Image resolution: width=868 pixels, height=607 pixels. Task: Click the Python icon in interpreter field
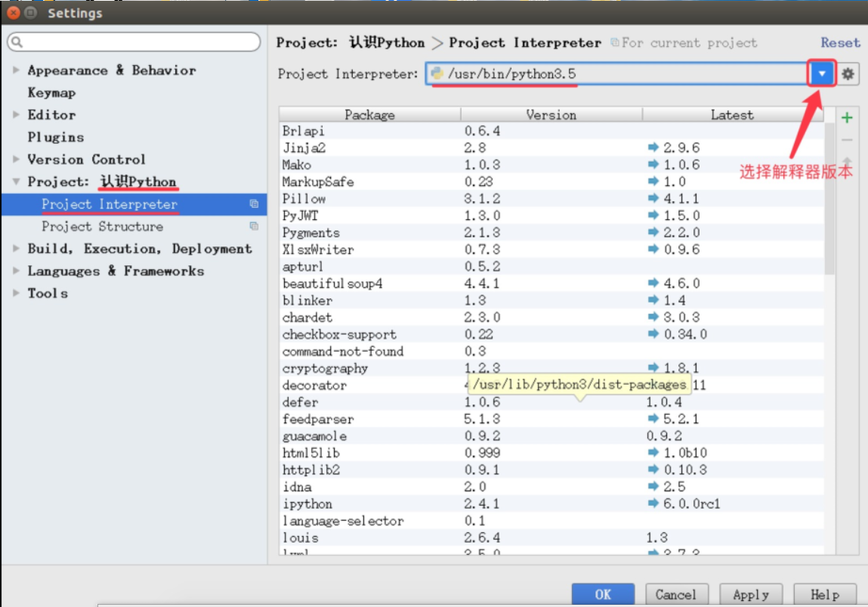click(437, 73)
